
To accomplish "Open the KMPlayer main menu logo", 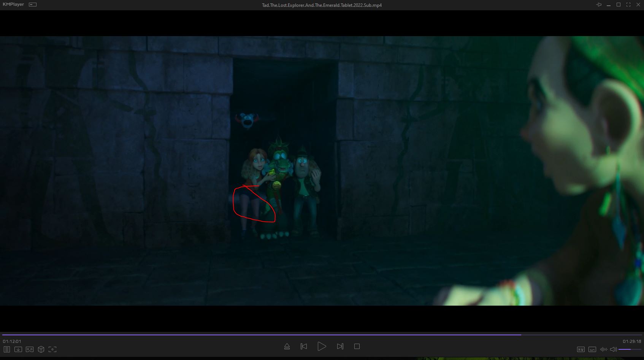I will (x=13, y=5).
